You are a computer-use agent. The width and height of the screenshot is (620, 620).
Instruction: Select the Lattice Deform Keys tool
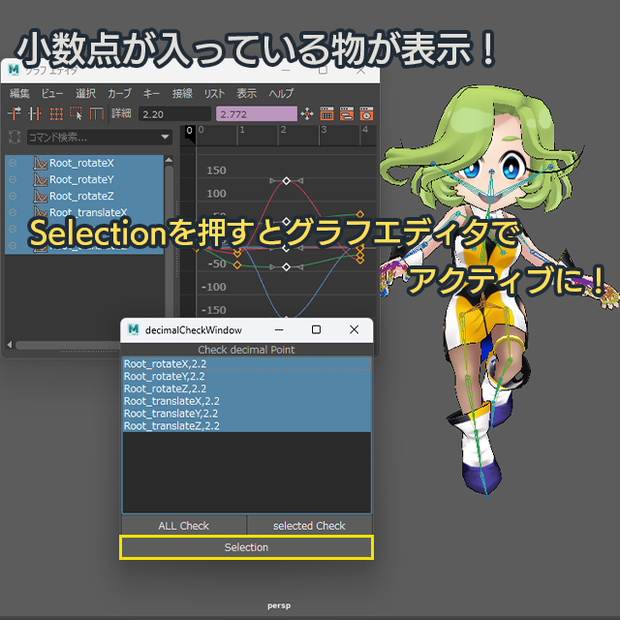[56, 114]
